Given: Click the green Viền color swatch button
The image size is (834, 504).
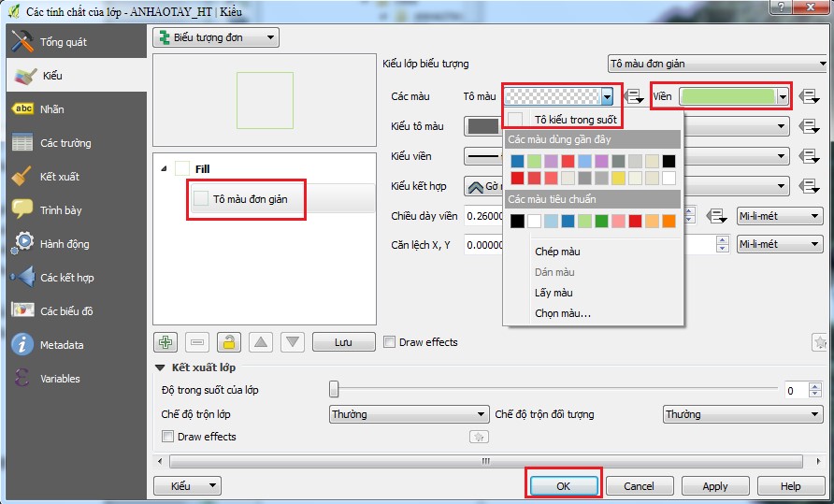Looking at the screenshot, I should click(x=727, y=96).
